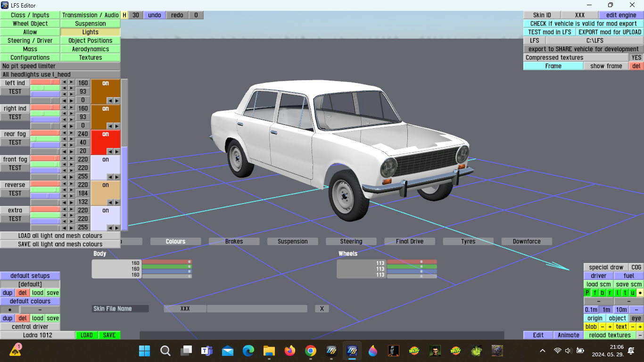This screenshot has height=362, width=644.
Task: Clear skin file name with X
Action: 322,309
